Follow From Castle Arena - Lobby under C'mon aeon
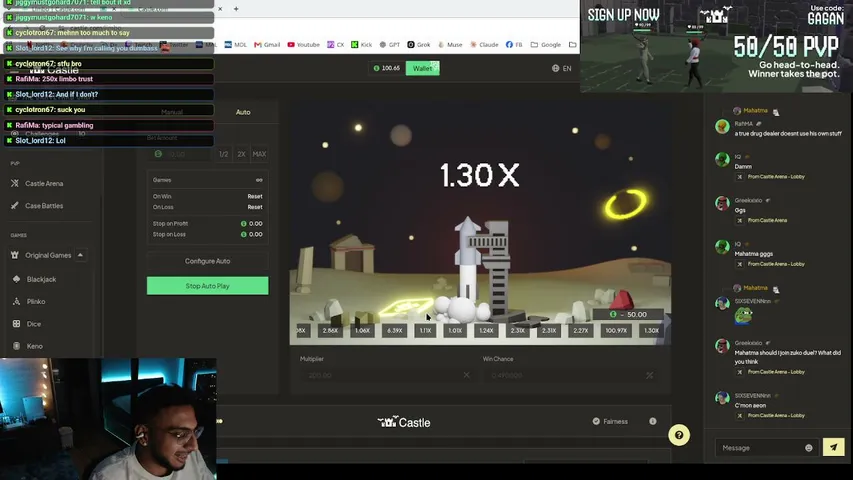Viewport: 853px width, 480px height. click(x=776, y=416)
